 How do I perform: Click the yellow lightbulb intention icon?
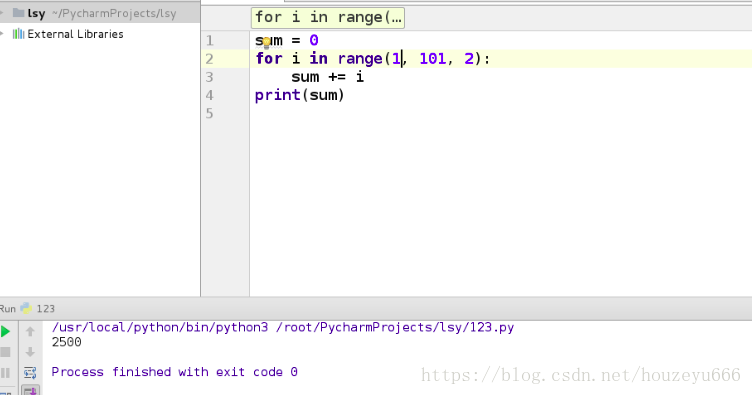(x=267, y=43)
